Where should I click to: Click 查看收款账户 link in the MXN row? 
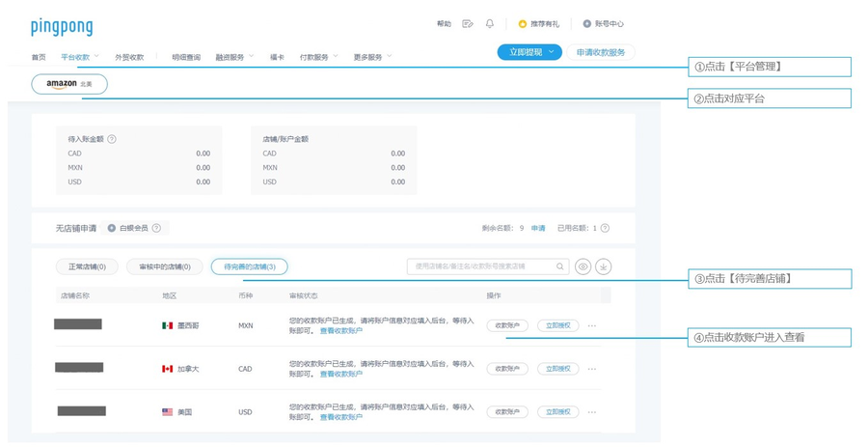(x=340, y=331)
